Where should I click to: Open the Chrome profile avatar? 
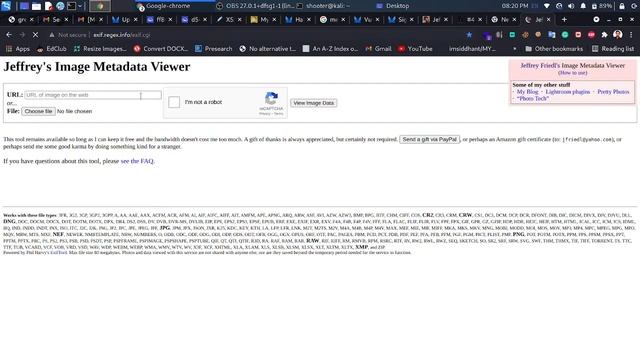pos(618,35)
